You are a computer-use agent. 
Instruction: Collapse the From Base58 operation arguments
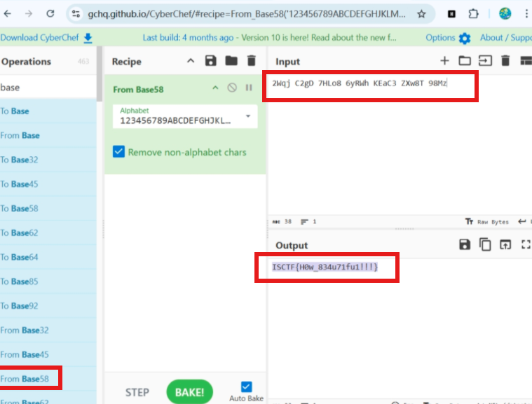pos(216,88)
